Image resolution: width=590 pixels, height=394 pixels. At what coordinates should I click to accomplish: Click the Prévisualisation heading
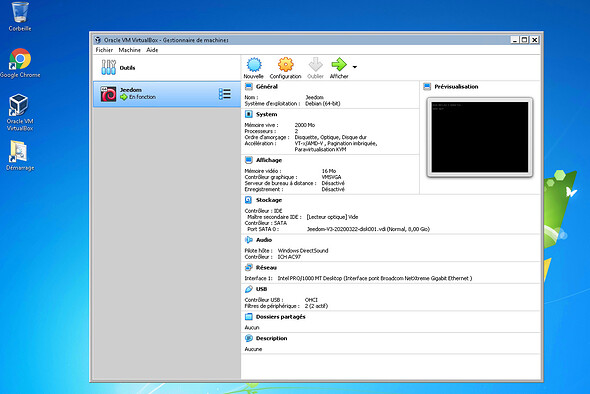456,87
